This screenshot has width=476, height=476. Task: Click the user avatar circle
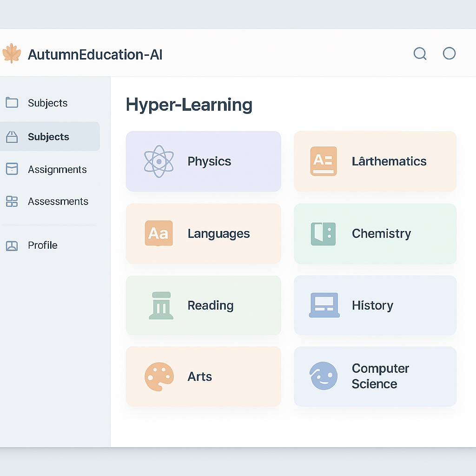(x=449, y=53)
